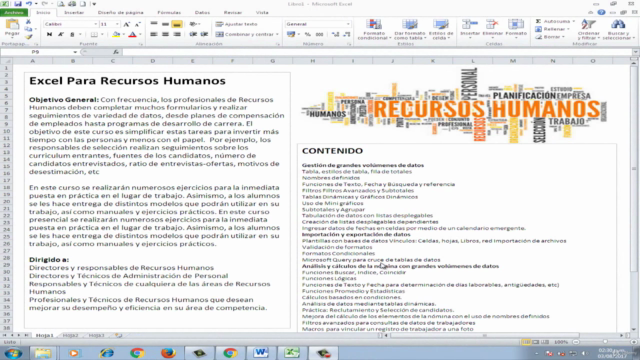Increase decimal places icon
Screen dimensions: 640x360
tap(336, 34)
